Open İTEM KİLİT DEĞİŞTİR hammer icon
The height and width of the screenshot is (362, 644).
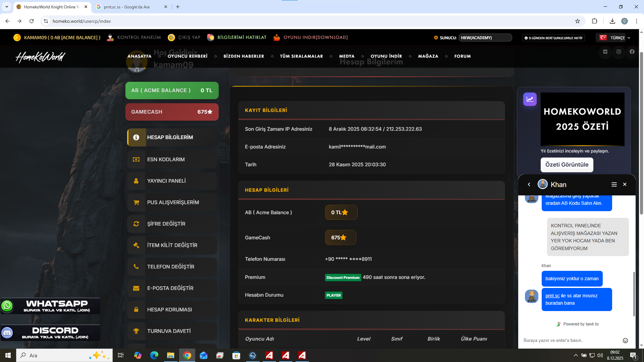[x=136, y=245]
